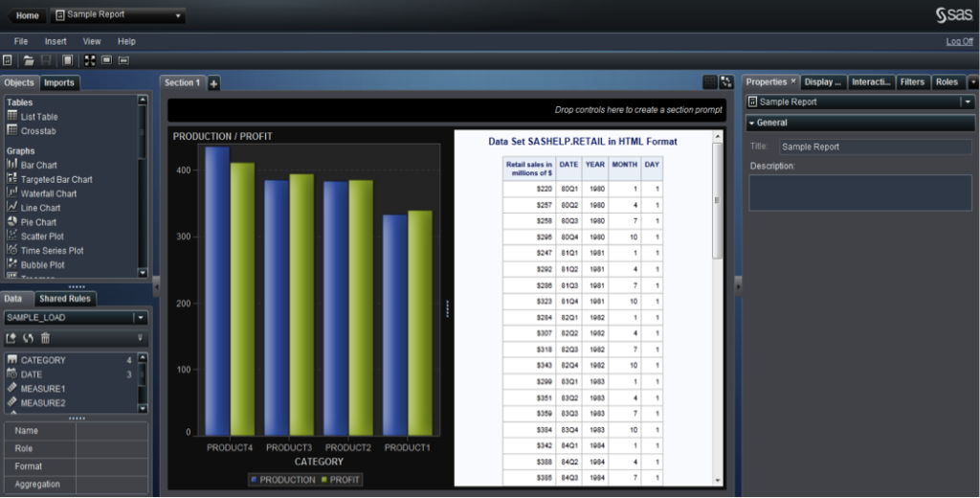Click the add data source icon

pos(11,338)
